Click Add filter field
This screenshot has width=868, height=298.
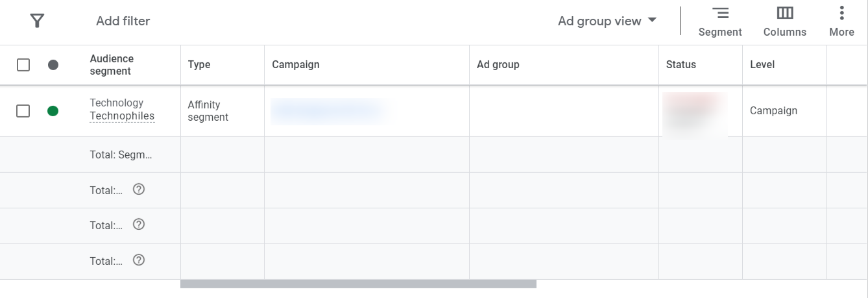pyautogui.click(x=123, y=21)
